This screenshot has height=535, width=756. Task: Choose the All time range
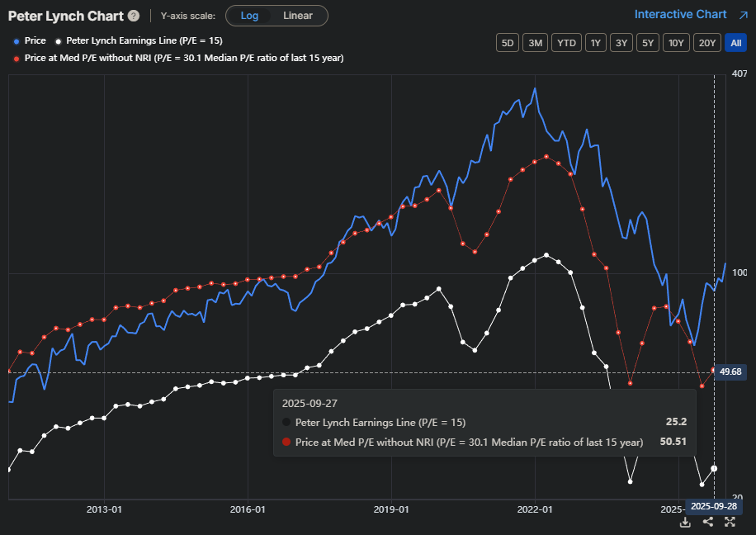coord(735,43)
